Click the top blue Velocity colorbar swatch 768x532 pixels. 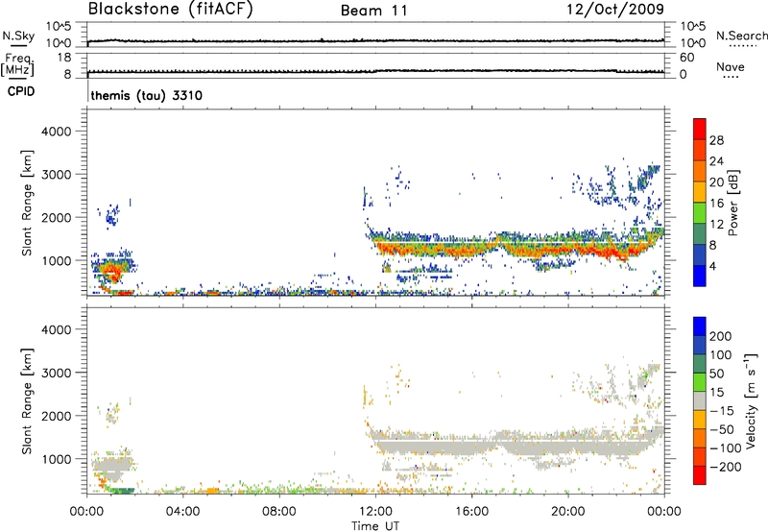[700, 326]
